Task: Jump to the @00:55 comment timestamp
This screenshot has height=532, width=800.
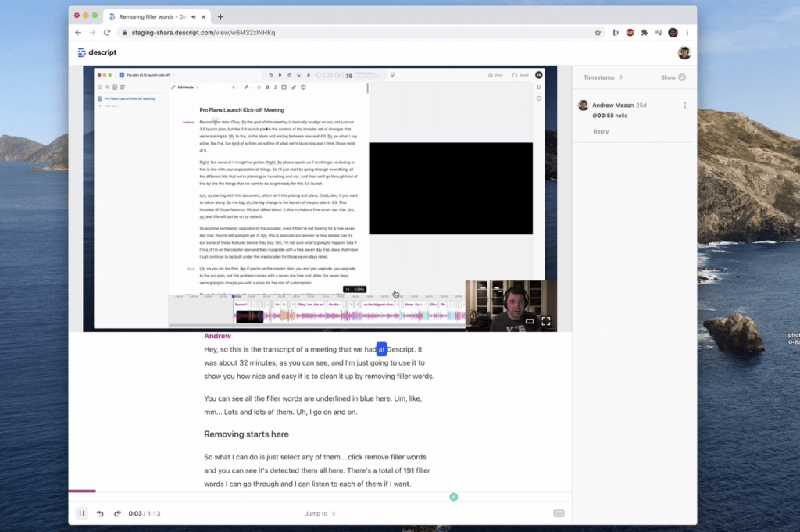Action: click(602, 116)
